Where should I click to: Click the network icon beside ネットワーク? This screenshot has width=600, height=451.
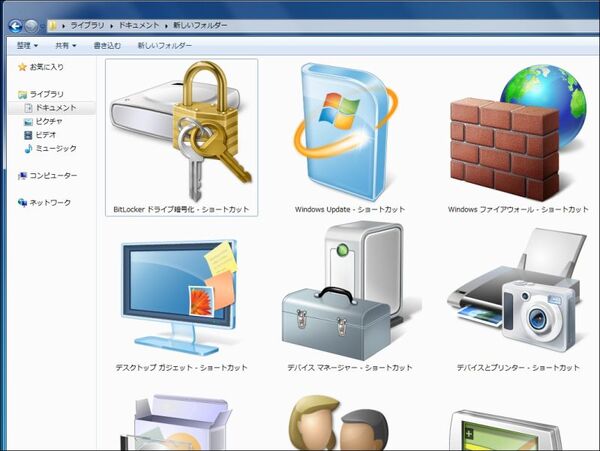point(22,202)
